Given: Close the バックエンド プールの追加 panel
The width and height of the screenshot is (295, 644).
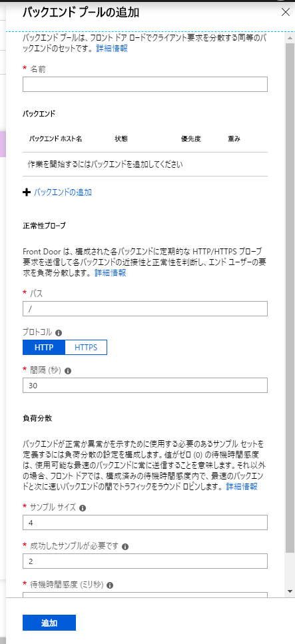Looking at the screenshot, I should pyautogui.click(x=286, y=12).
